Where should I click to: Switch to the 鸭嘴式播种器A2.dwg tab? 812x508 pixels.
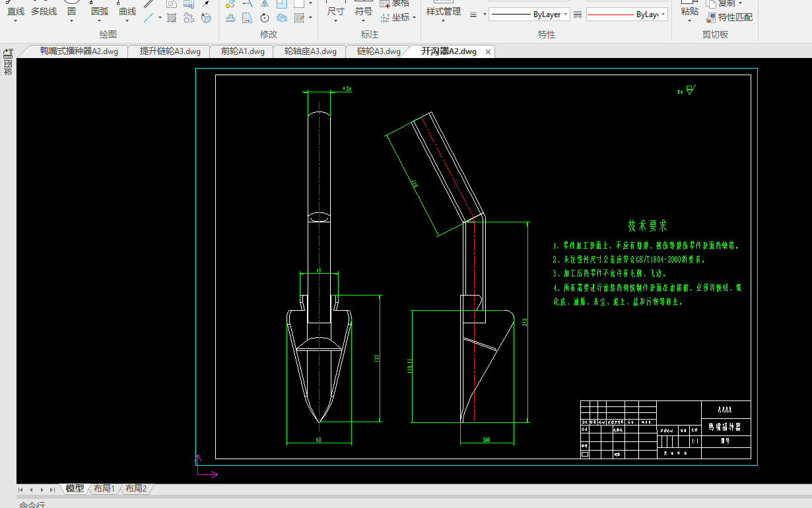point(79,51)
